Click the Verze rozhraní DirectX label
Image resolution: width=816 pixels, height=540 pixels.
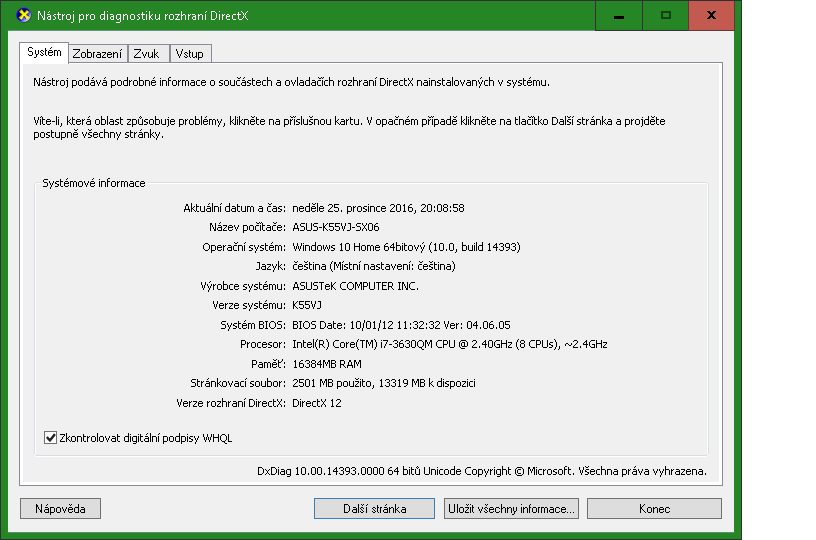point(231,403)
